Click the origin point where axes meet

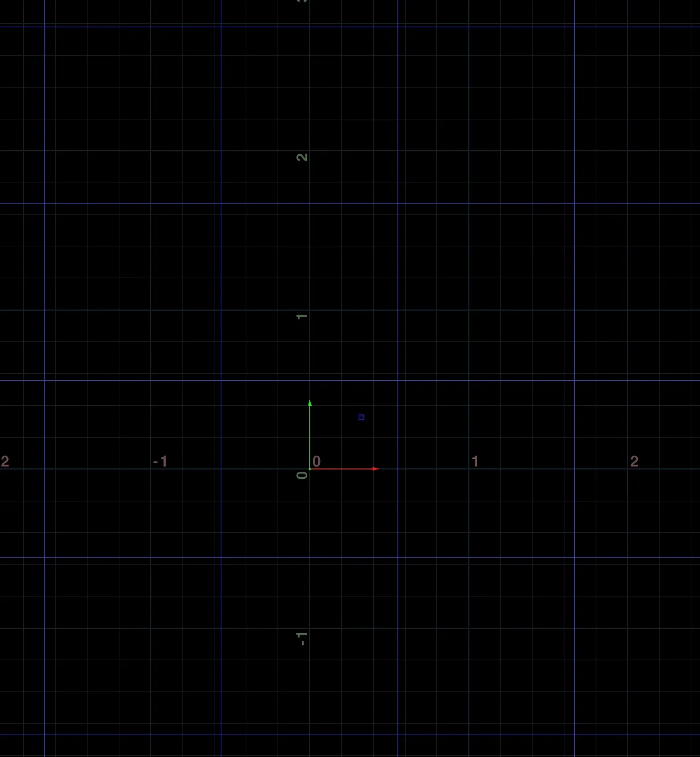pos(310,469)
